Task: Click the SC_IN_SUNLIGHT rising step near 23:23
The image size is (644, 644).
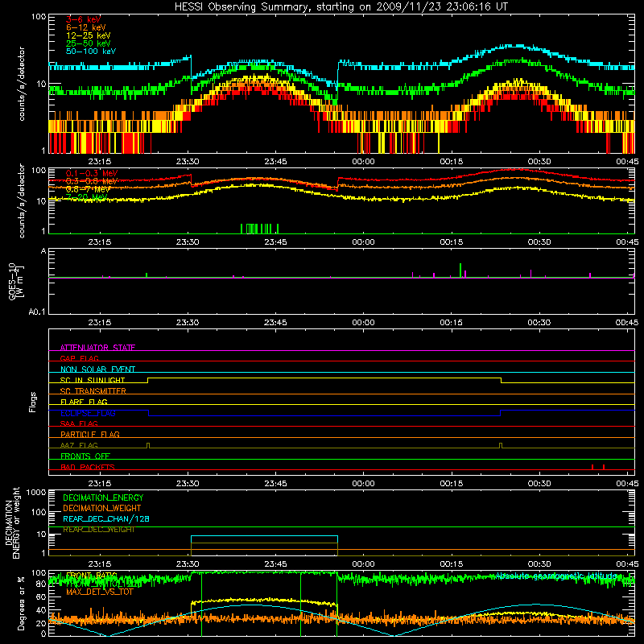Action: pyautogui.click(x=148, y=380)
